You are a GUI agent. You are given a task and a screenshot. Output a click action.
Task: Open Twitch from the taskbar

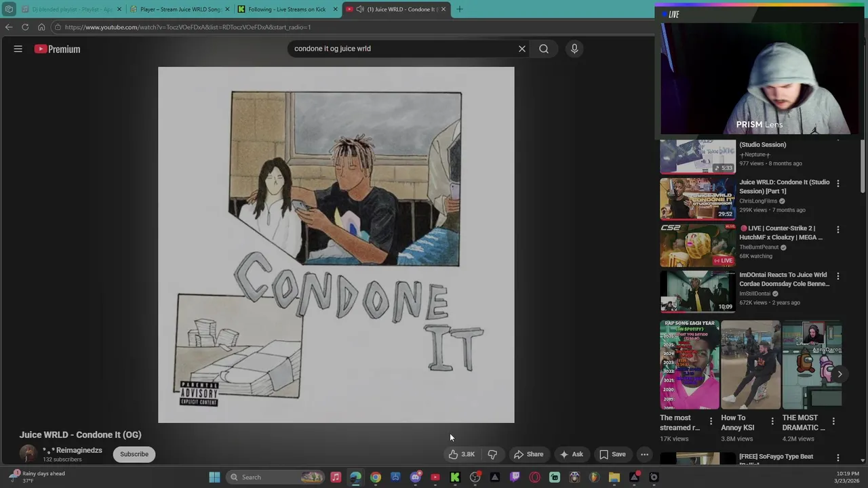[515, 477]
